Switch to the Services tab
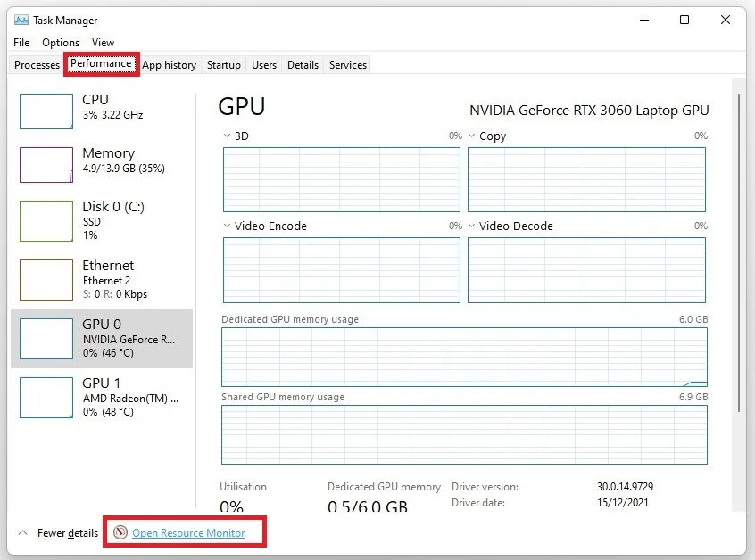 coord(348,65)
